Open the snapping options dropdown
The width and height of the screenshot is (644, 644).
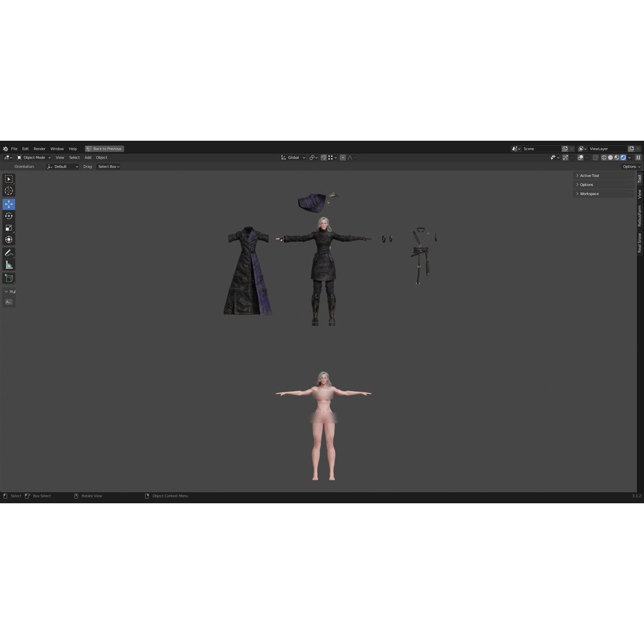[332, 157]
